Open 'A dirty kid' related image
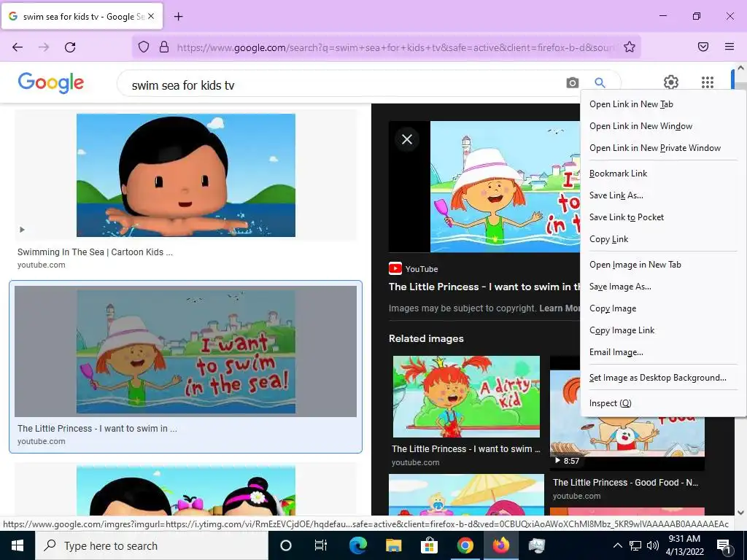This screenshot has height=560, width=747. tap(466, 396)
